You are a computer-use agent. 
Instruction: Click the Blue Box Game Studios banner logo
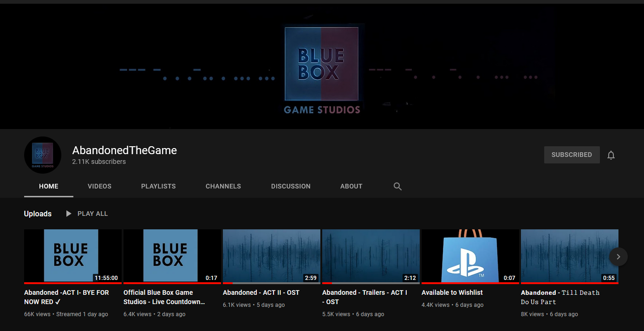pos(322,70)
